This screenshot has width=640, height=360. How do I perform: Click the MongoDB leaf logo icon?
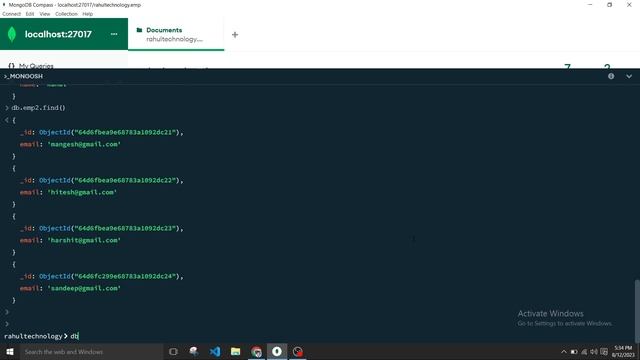[x=12, y=34]
